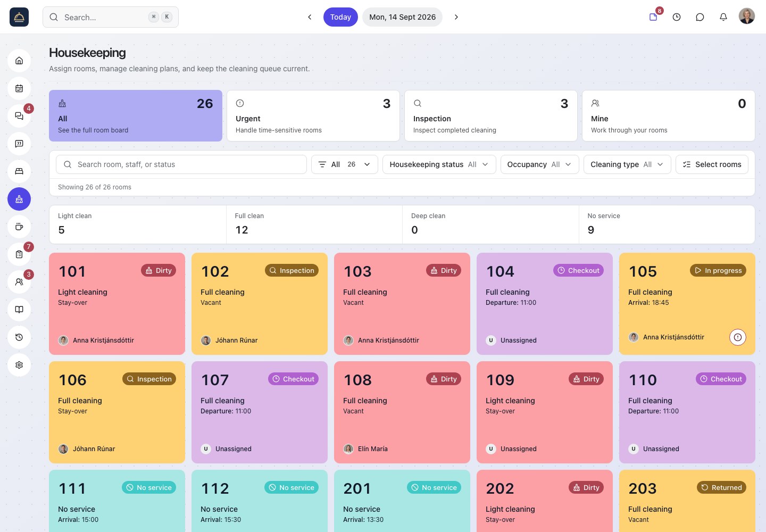The width and height of the screenshot is (766, 532).
Task: Open the settings gear in sidebar
Action: tap(19, 365)
